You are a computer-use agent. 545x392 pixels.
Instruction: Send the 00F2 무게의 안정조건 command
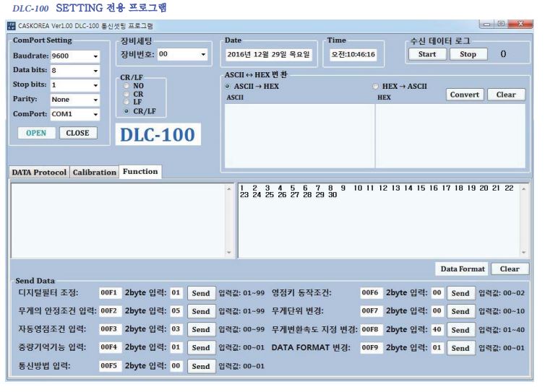(x=201, y=311)
